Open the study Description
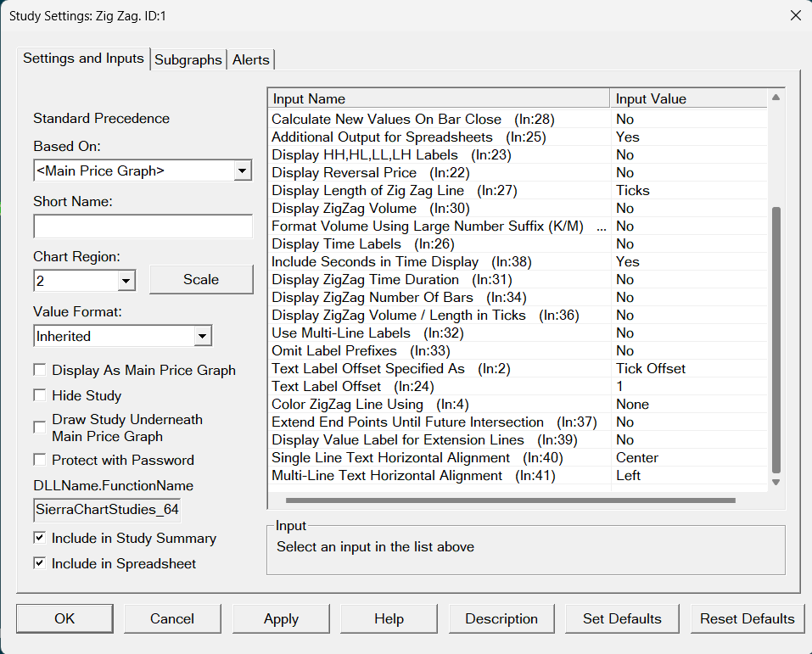The width and height of the screenshot is (812, 654). (x=501, y=618)
